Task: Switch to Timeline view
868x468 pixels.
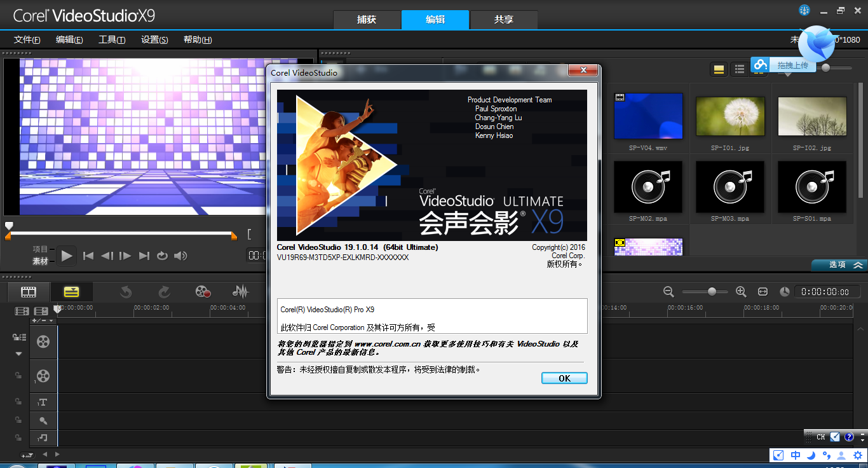Action: point(71,292)
